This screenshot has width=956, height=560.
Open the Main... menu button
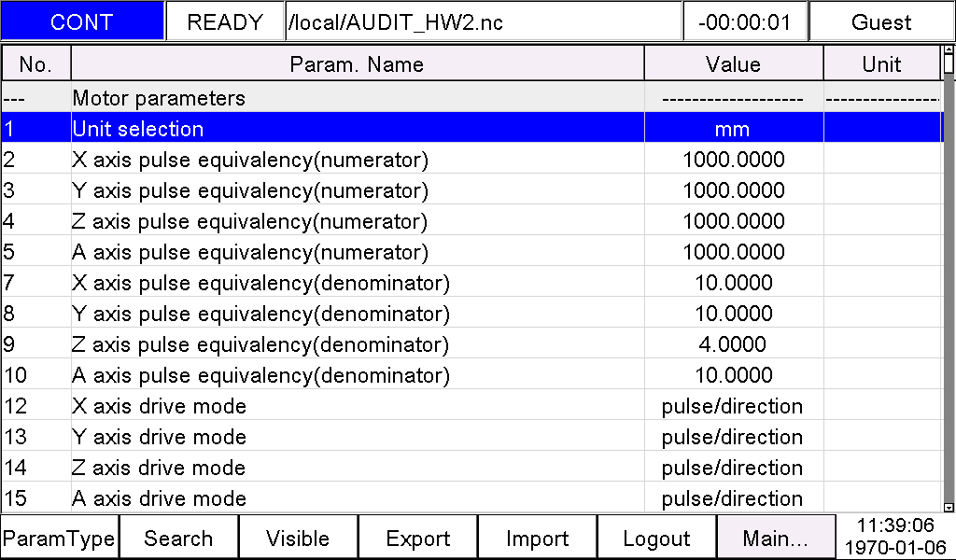pyautogui.click(x=776, y=538)
